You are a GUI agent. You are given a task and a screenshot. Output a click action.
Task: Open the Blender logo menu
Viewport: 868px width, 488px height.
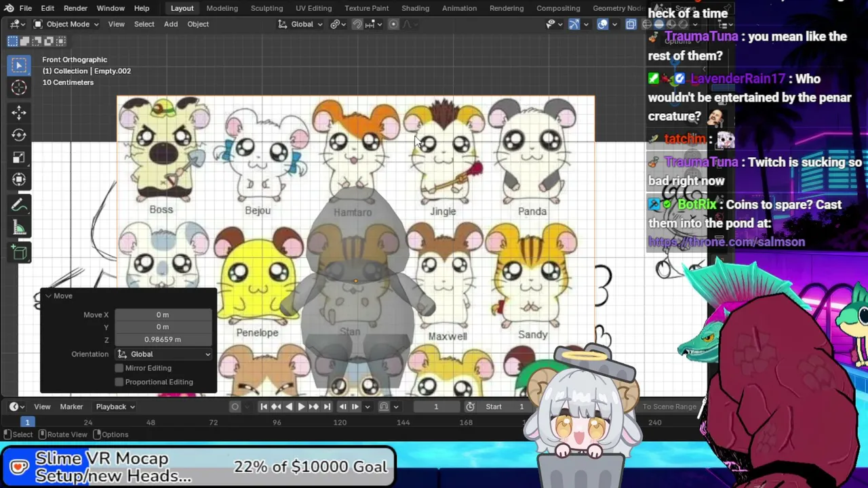click(9, 8)
